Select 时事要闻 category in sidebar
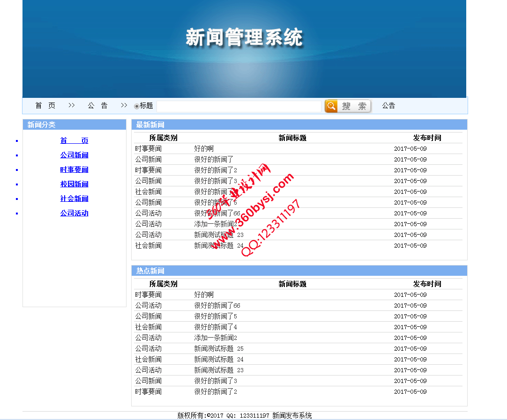This screenshot has height=420, width=507. click(x=74, y=169)
